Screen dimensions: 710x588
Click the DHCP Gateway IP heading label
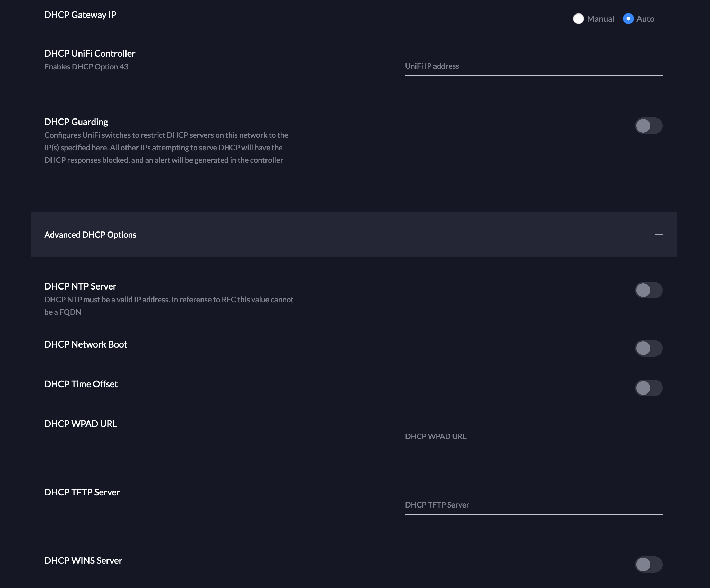tap(80, 15)
